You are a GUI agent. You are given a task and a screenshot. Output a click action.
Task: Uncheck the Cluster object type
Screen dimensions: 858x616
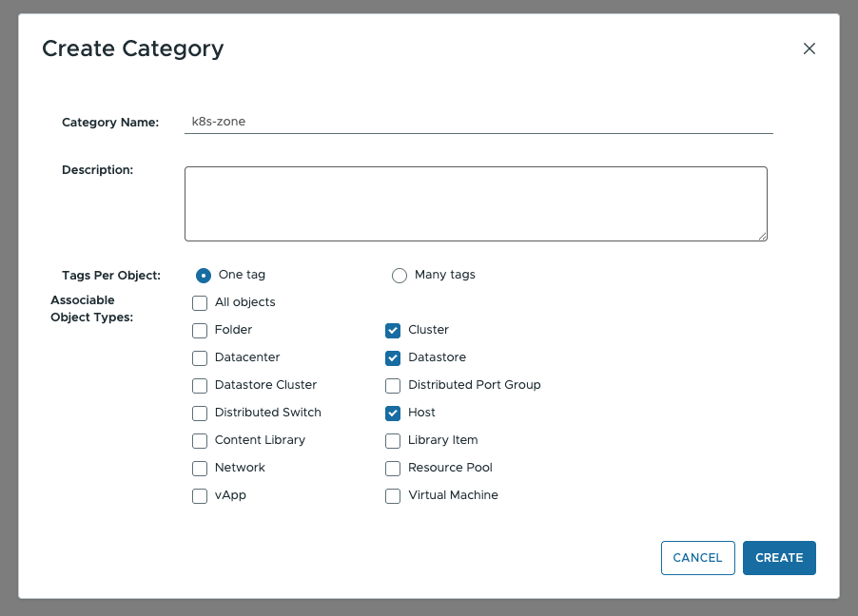(393, 330)
